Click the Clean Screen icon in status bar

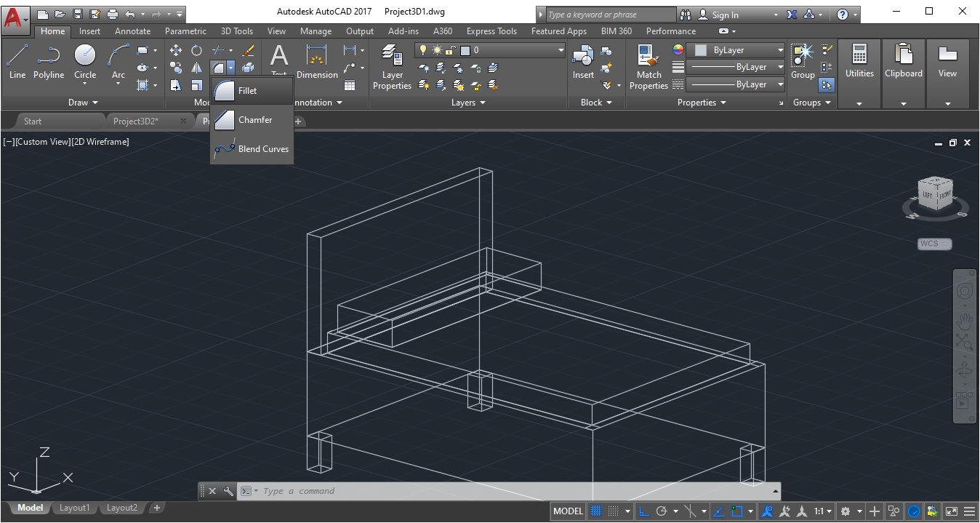pos(951,511)
